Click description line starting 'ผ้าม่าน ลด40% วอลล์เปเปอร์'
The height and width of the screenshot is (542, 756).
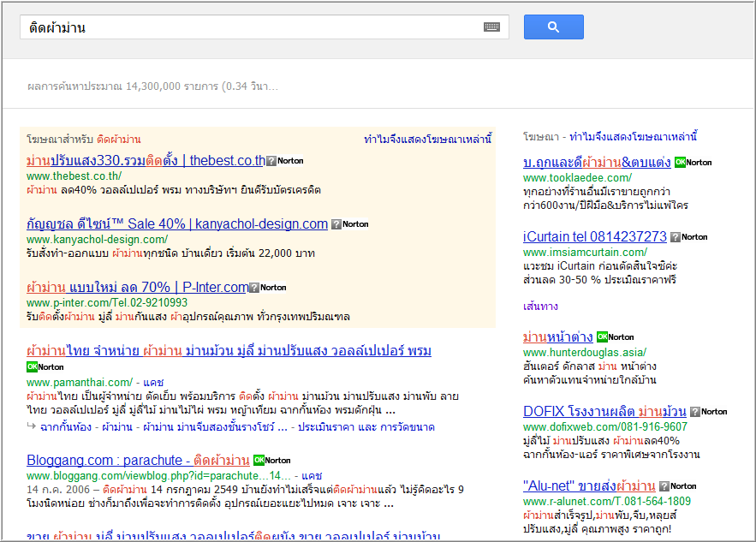point(174,190)
